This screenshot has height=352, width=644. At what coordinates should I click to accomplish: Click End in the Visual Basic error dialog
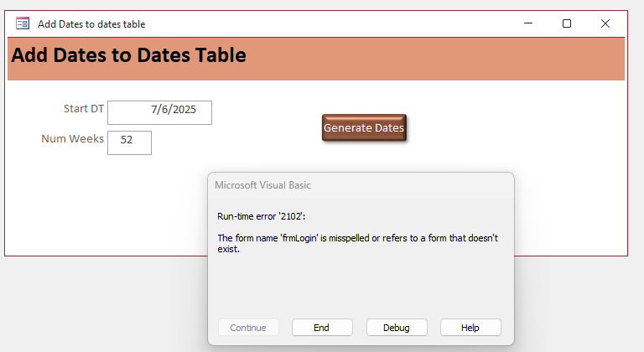[x=322, y=328]
